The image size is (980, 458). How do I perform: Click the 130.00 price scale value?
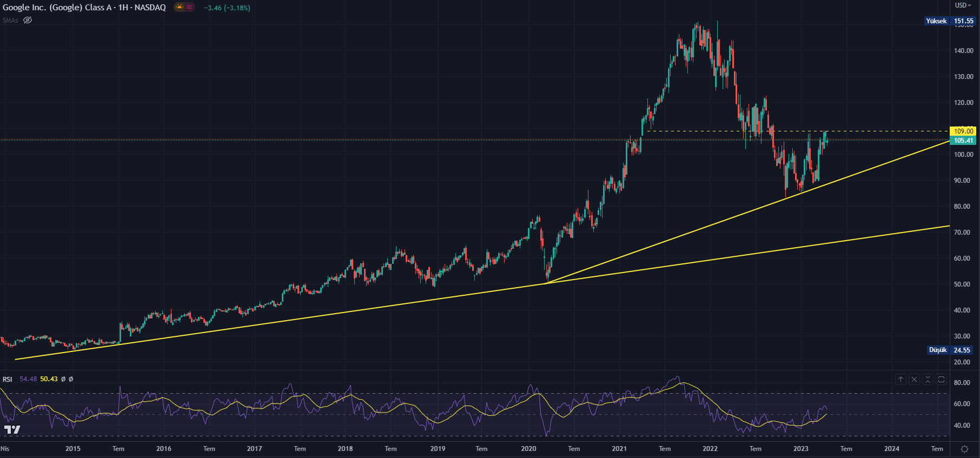(x=964, y=77)
